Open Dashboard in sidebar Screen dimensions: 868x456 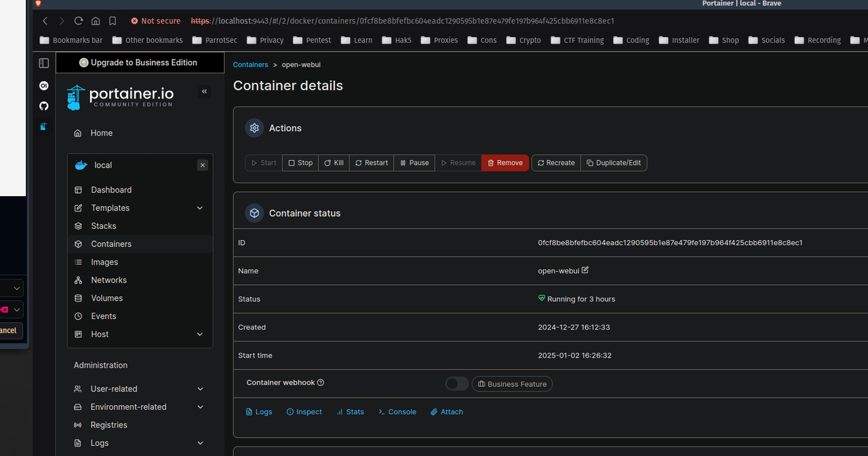tap(111, 190)
